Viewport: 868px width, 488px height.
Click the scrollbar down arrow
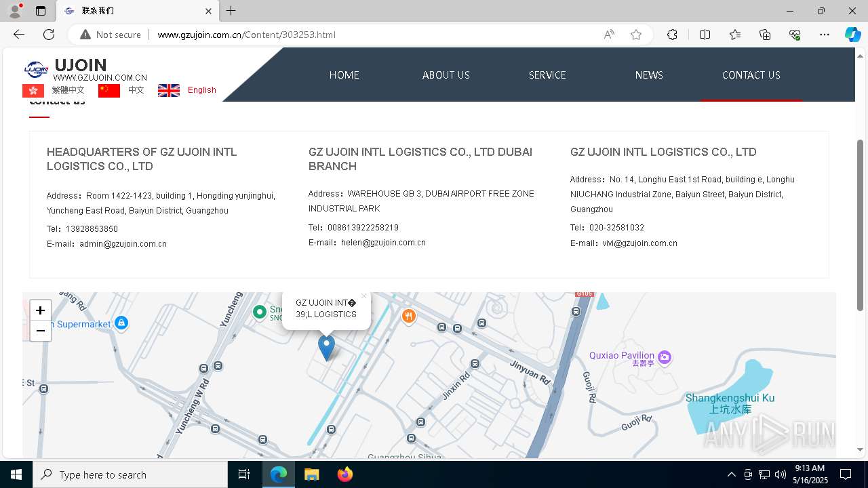coord(861,449)
